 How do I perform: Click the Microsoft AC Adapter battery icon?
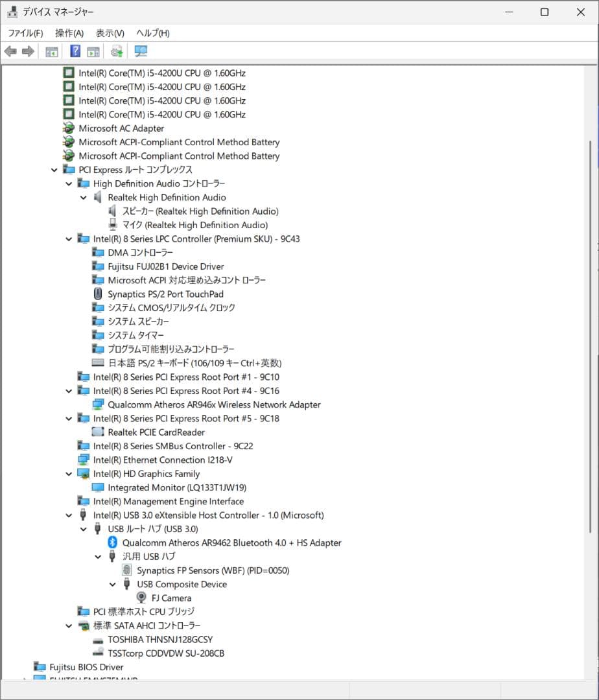tap(69, 128)
